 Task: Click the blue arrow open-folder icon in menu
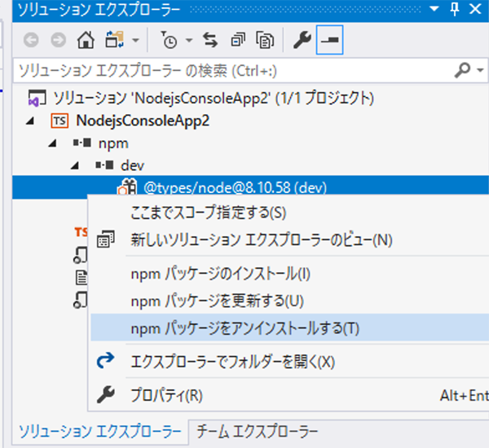point(105,361)
